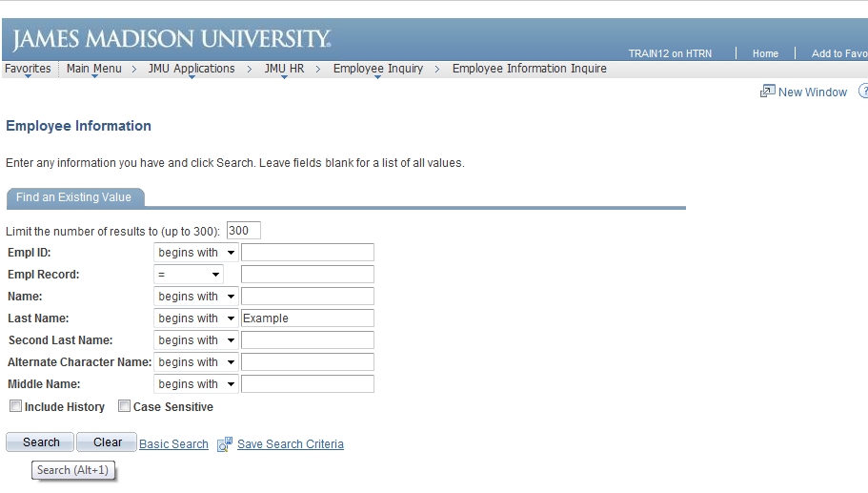Select Employee Information Inquire breadcrumb
This screenshot has width=868, height=493.
click(x=529, y=69)
